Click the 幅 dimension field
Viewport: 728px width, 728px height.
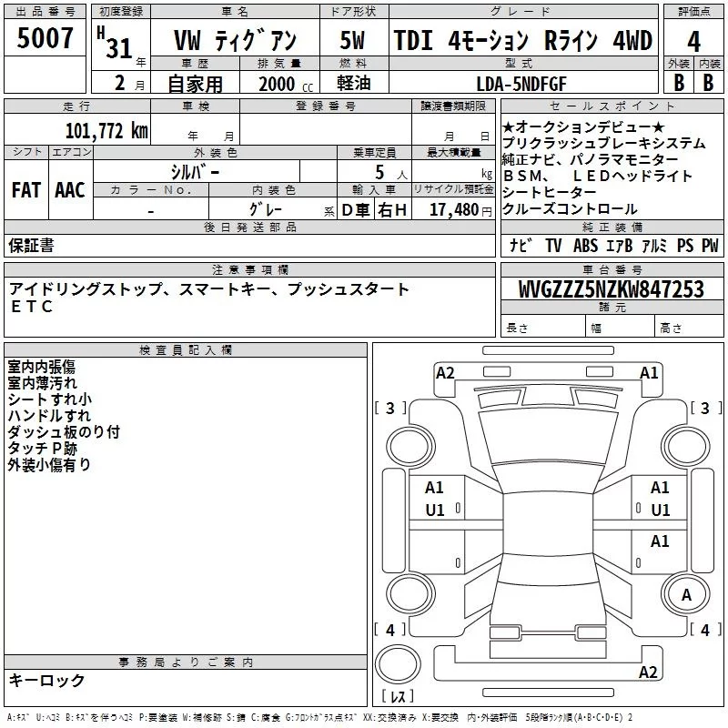point(621,327)
